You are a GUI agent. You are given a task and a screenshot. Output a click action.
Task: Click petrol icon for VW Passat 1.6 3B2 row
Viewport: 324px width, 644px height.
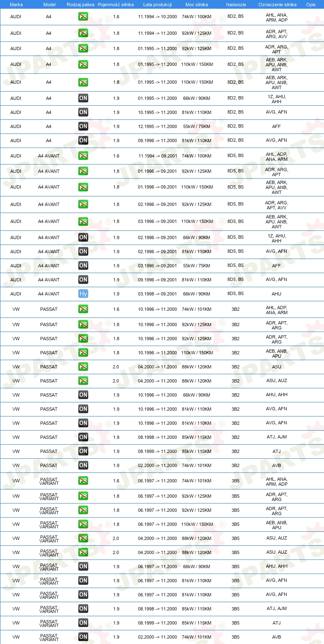83,309
